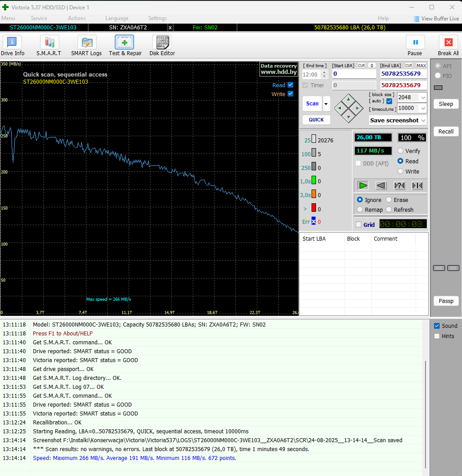Open the Language menu
This screenshot has height=476, width=462.
(117, 18)
